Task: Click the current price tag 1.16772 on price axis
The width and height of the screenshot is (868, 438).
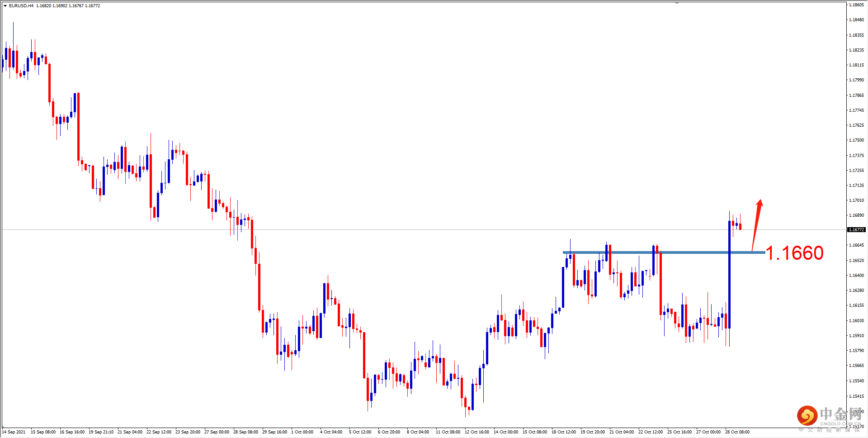Action: click(x=856, y=229)
